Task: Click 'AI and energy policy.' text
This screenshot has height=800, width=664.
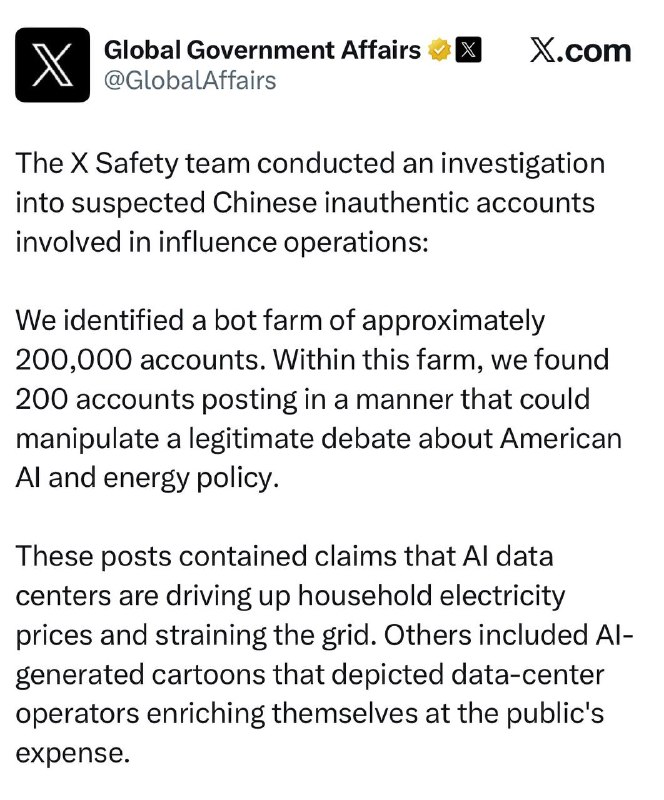Action: point(147,479)
